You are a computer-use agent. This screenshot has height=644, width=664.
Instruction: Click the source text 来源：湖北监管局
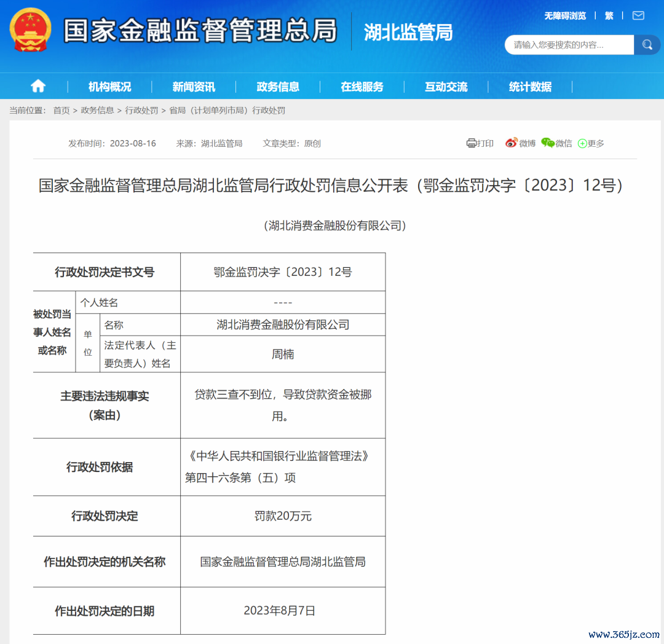click(x=209, y=143)
